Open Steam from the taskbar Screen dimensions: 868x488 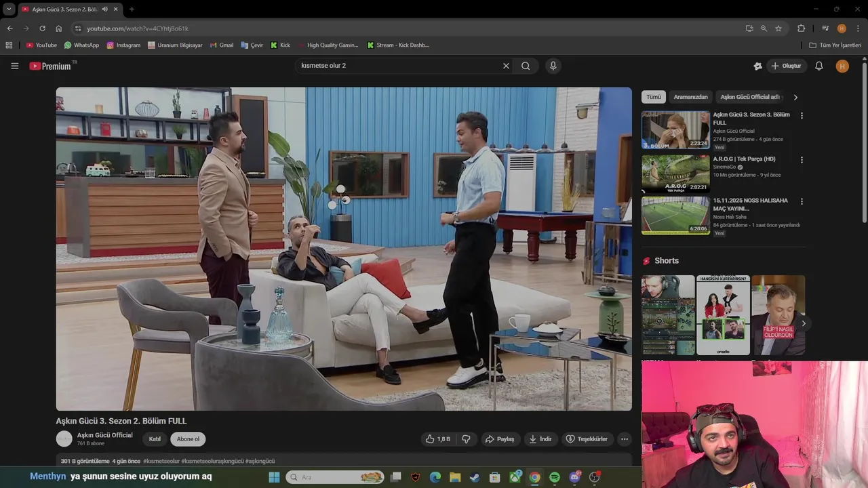click(x=475, y=477)
